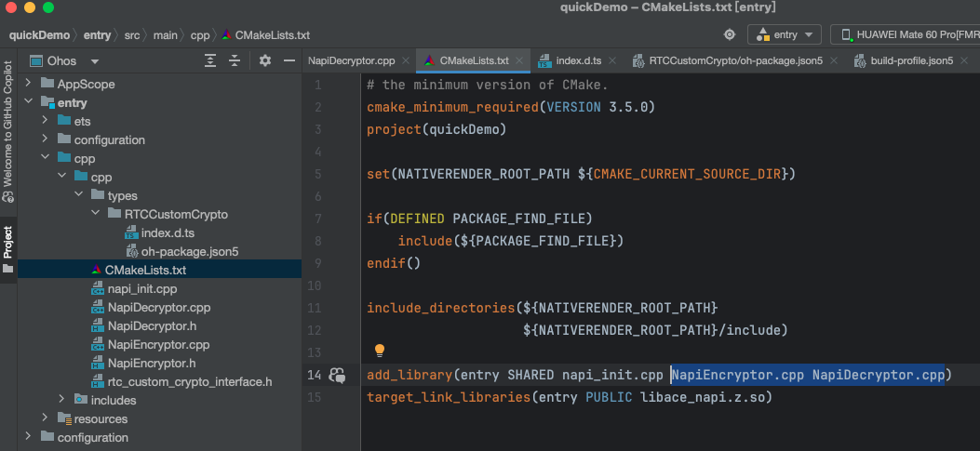Click the ets folder icon
The image size is (980, 451).
[64, 120]
